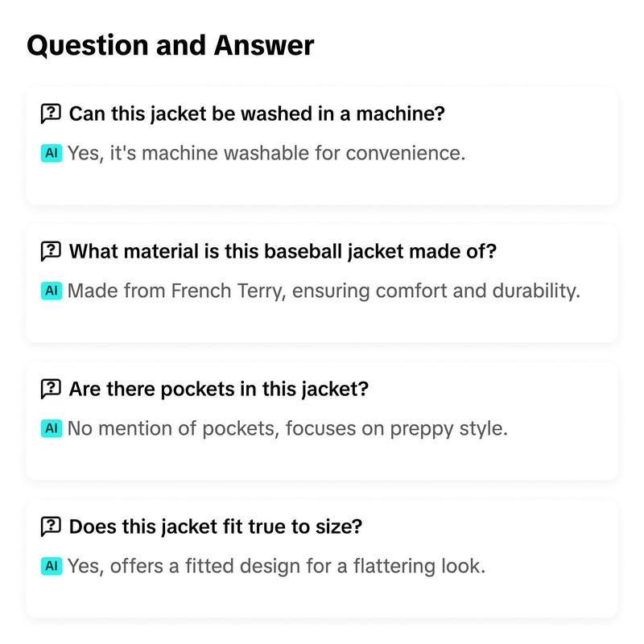
Task: Click question icon beside machine wash question
Action: pos(51,114)
